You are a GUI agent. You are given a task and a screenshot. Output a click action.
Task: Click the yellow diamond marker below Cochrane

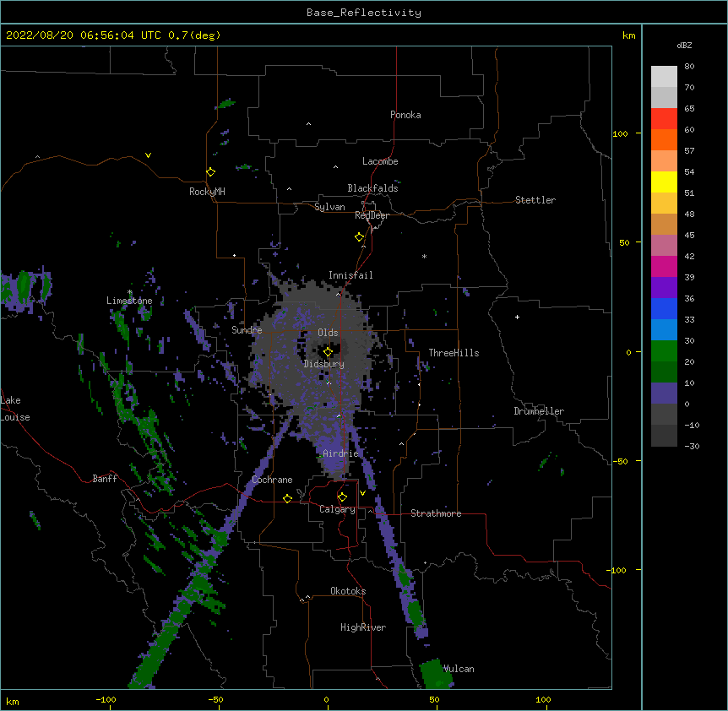coord(287,498)
